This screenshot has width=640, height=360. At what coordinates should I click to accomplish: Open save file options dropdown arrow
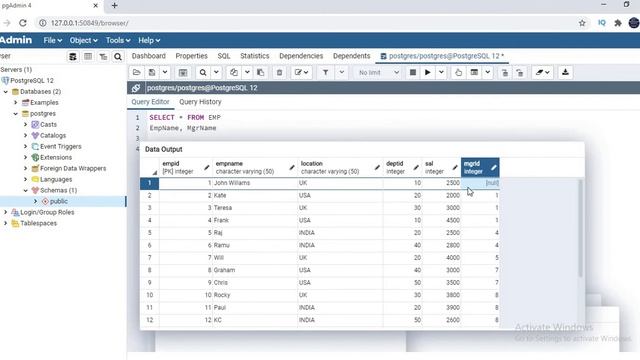[x=165, y=73]
